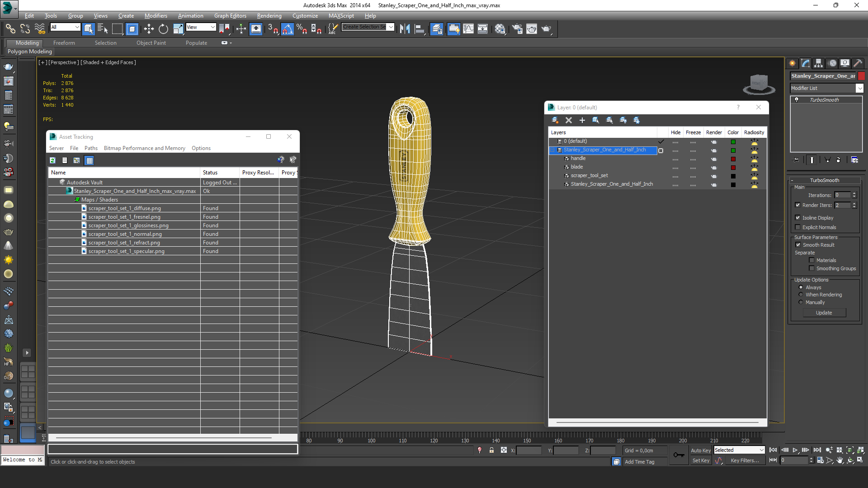This screenshot has width=868, height=488.
Task: Open the Rendering menu
Action: tap(269, 16)
